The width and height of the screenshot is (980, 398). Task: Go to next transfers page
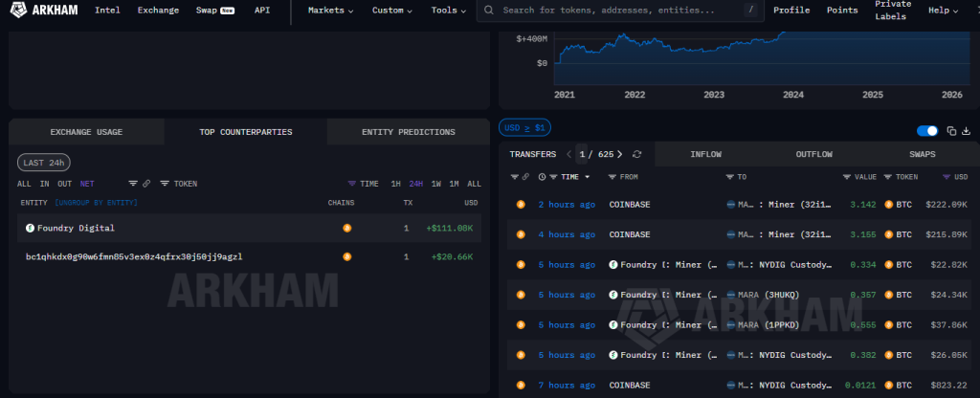(x=619, y=154)
